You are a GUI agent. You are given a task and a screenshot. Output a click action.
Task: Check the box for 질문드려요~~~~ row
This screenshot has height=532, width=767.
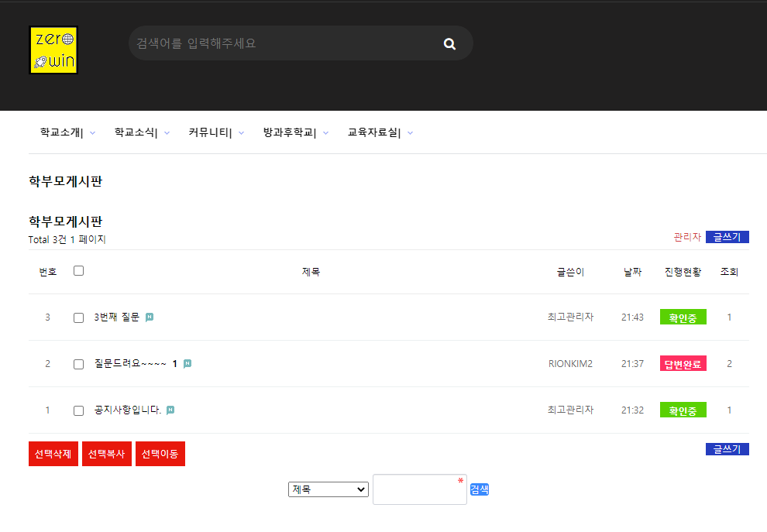(x=79, y=364)
